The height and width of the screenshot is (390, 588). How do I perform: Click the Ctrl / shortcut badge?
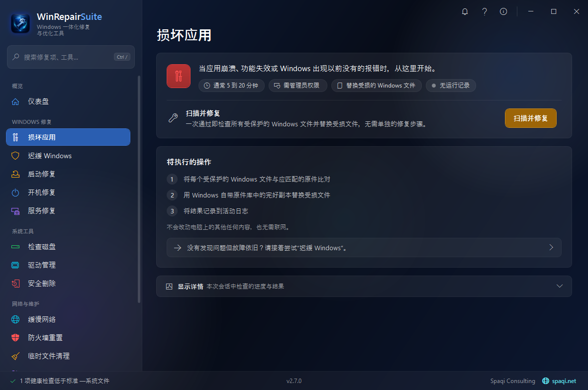tap(122, 57)
